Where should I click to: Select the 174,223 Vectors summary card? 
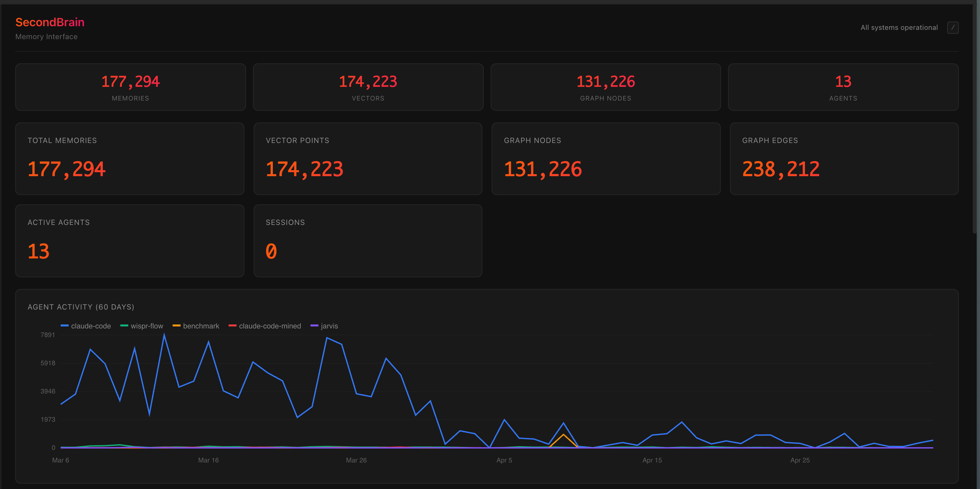tap(368, 87)
